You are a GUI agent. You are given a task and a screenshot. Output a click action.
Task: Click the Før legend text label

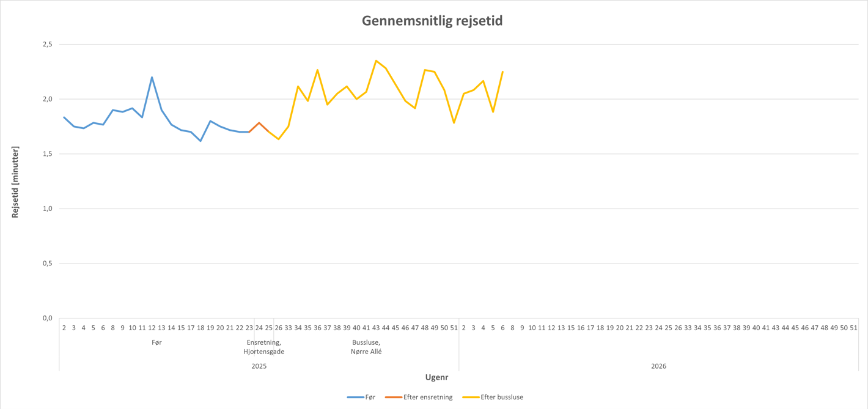point(370,397)
